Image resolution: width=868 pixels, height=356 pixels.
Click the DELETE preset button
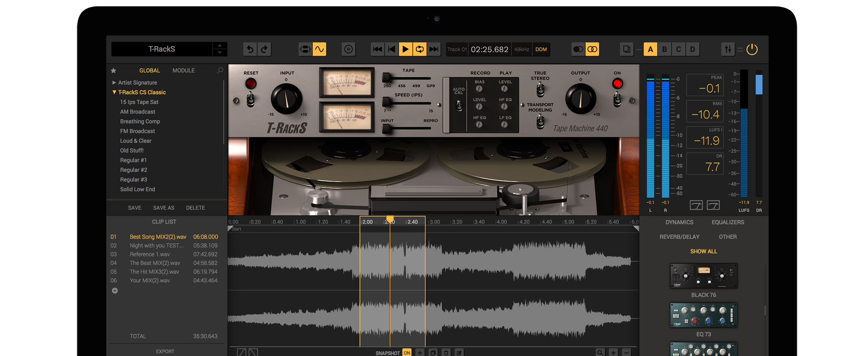pos(195,208)
